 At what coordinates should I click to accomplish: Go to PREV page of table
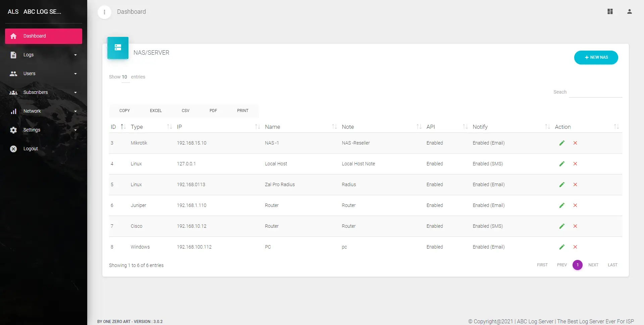(x=562, y=265)
